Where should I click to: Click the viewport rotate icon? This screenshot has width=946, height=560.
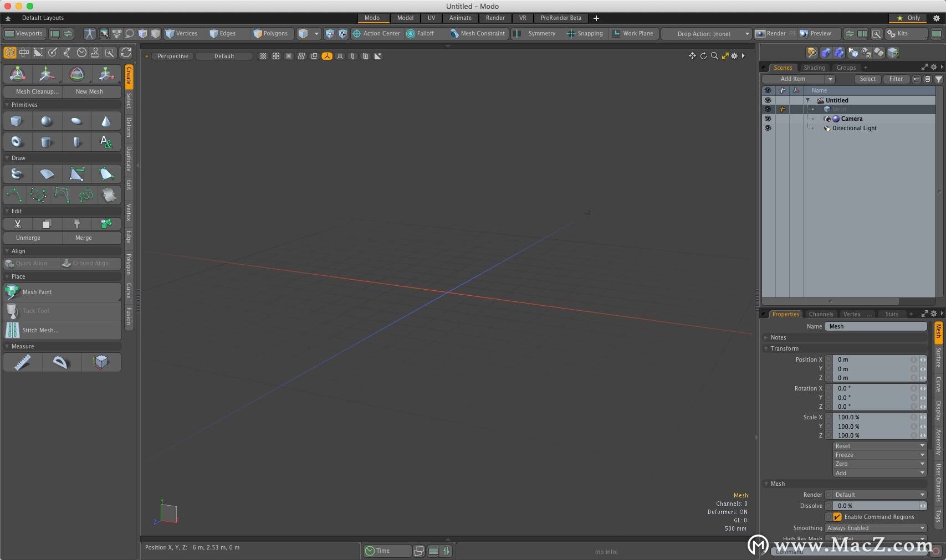pyautogui.click(x=703, y=56)
